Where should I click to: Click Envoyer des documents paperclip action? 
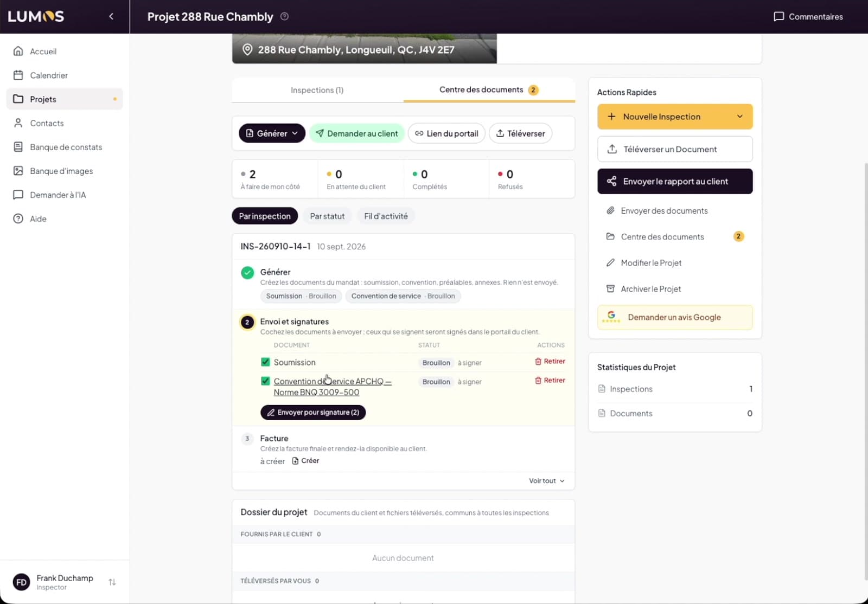point(675,210)
